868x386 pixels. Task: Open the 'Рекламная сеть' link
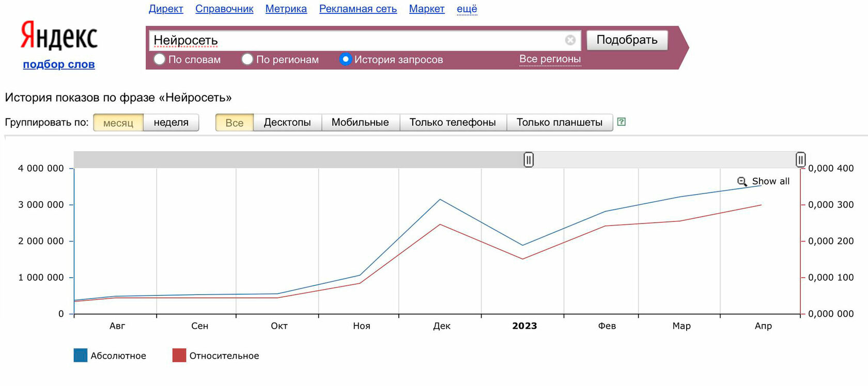pyautogui.click(x=358, y=9)
